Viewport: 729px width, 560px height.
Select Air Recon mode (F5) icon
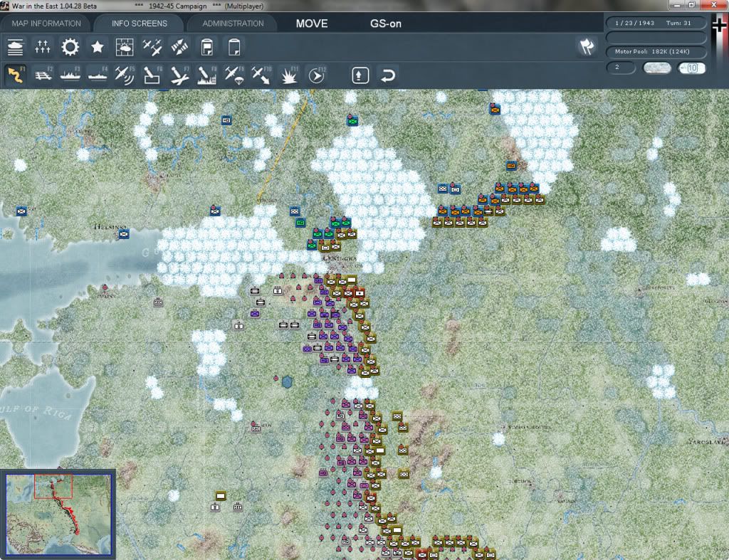[x=125, y=75]
